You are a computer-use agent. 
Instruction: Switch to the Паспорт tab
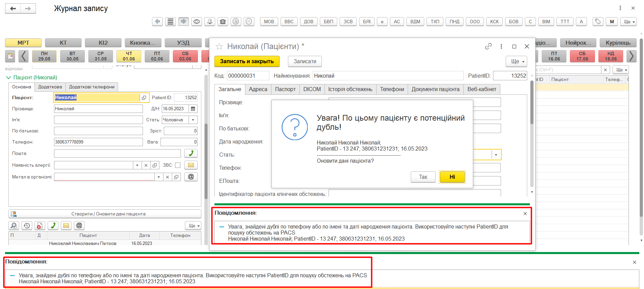[x=285, y=89]
